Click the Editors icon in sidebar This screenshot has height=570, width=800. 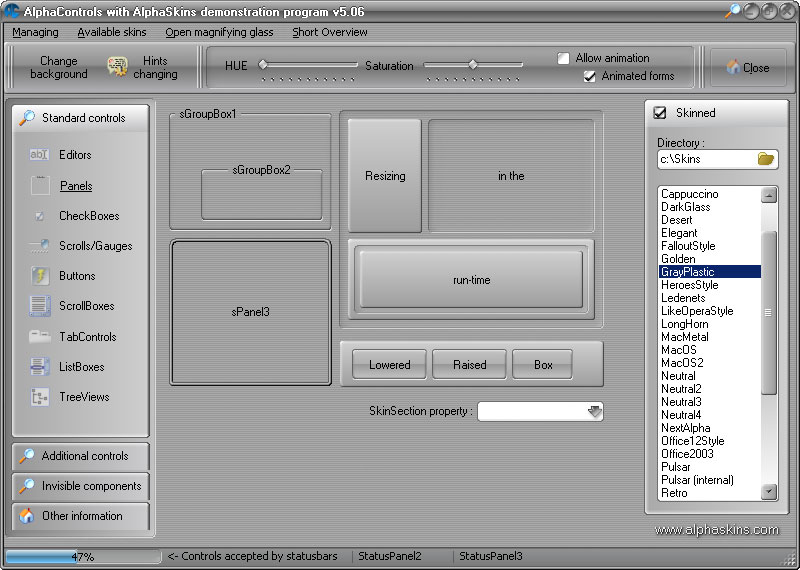[39, 154]
